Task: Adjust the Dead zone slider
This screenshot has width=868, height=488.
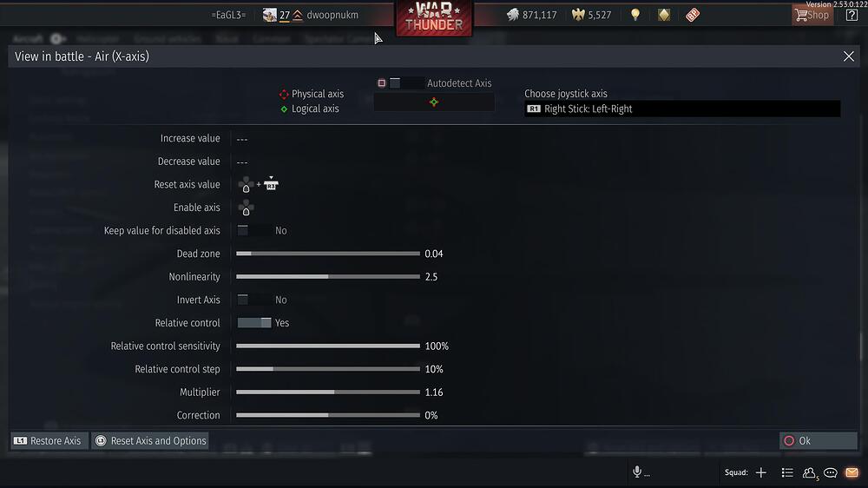Action: pos(328,254)
